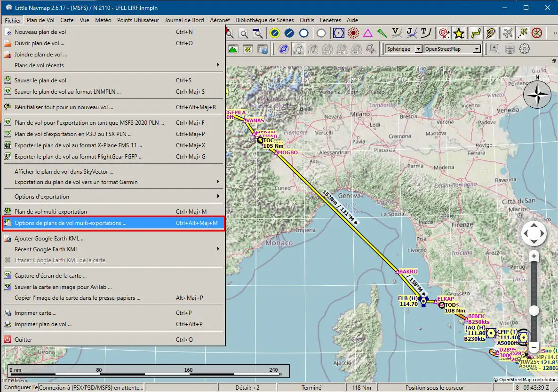Show user aircraft airplane icon

tap(508, 33)
